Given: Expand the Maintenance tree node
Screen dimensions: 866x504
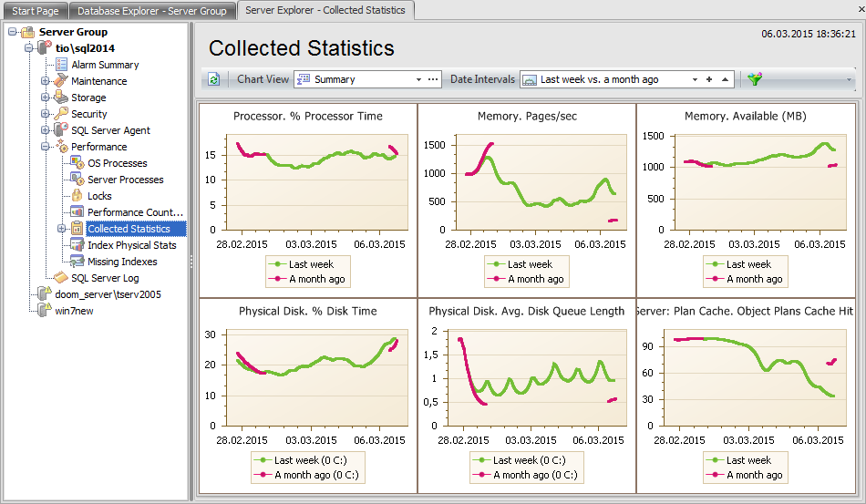Looking at the screenshot, I should coord(46,81).
